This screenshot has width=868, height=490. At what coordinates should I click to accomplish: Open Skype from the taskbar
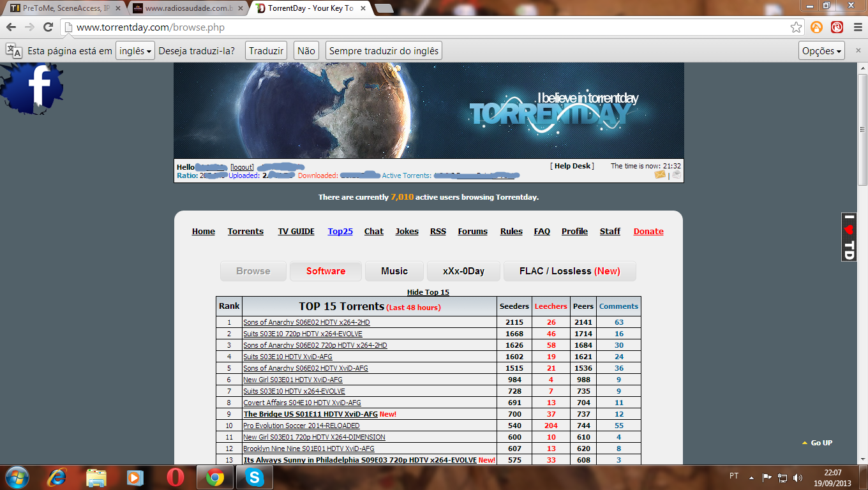coord(255,477)
